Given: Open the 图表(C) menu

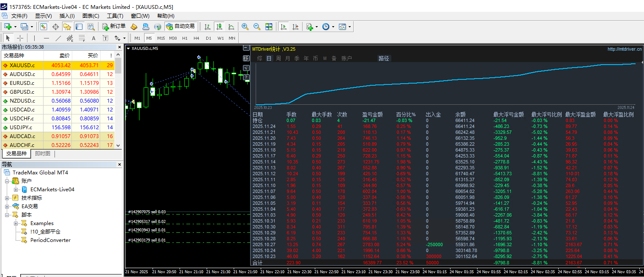Looking at the screenshot, I should (x=91, y=16).
